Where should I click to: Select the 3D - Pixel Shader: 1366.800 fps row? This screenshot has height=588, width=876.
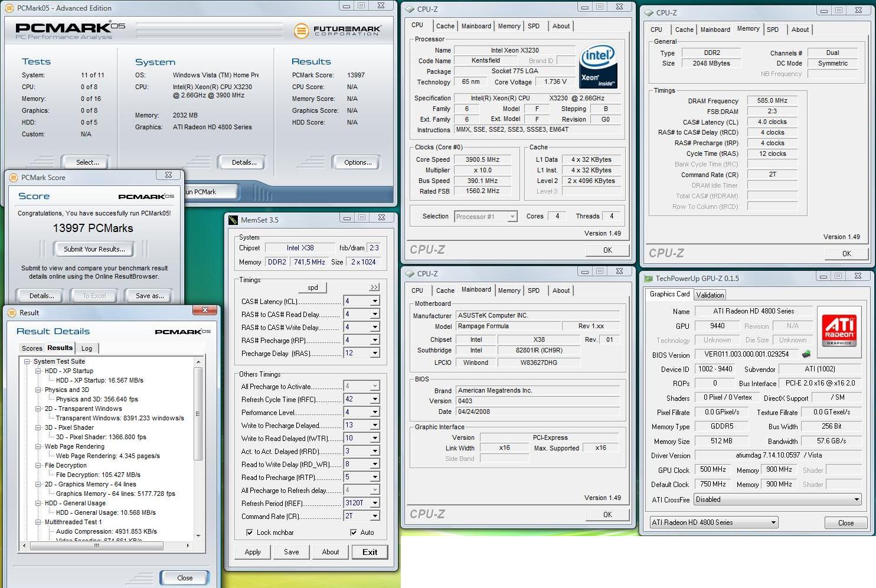[x=101, y=437]
